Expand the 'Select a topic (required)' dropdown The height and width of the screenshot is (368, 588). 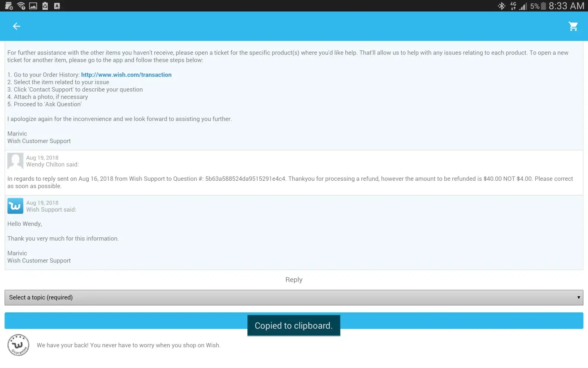pos(294,297)
